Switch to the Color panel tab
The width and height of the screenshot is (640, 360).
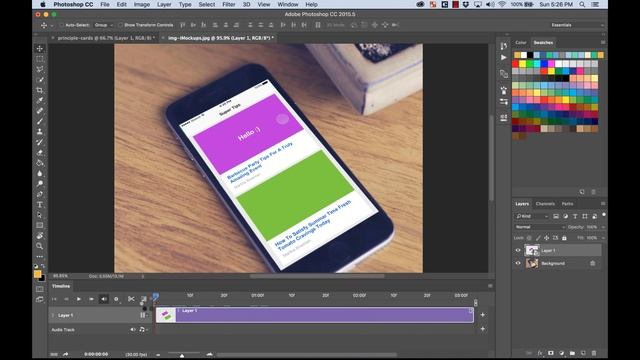521,42
